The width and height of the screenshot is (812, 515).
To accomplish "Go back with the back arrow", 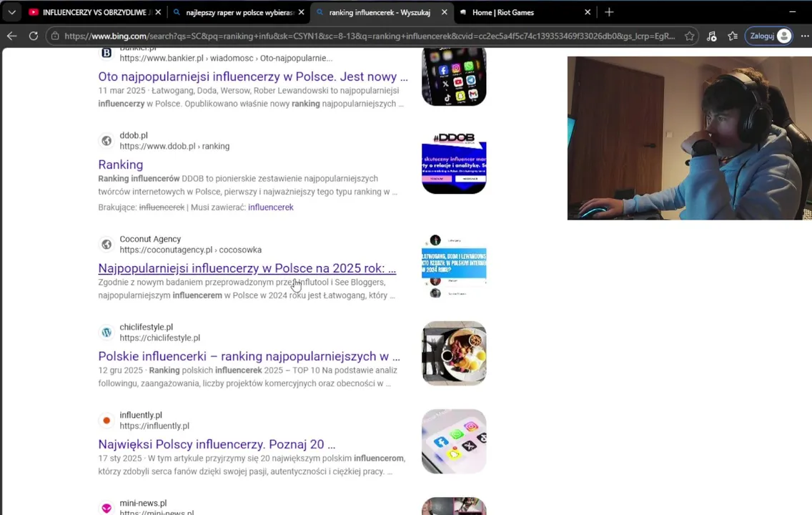I will pyautogui.click(x=11, y=36).
